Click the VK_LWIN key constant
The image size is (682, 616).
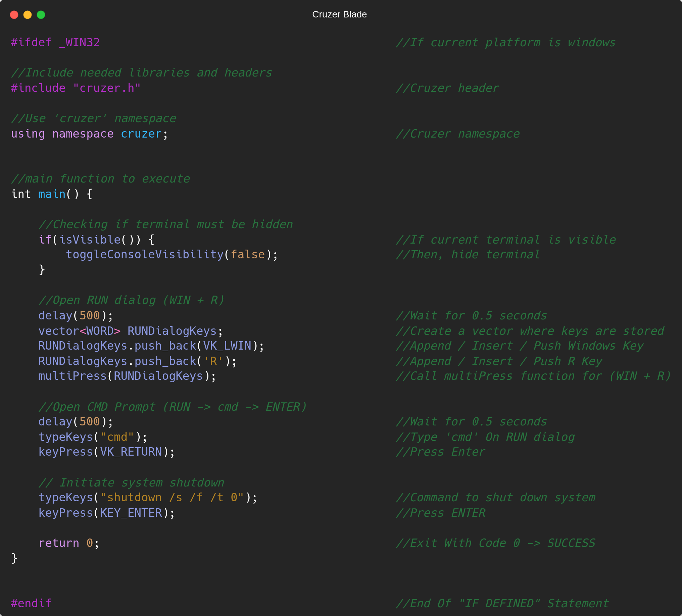pos(227,346)
